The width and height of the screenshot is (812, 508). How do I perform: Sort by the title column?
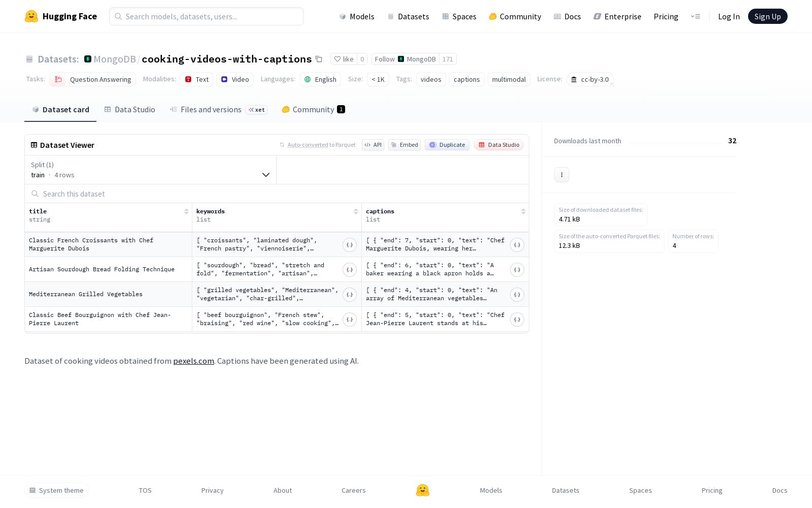pyautogui.click(x=186, y=211)
